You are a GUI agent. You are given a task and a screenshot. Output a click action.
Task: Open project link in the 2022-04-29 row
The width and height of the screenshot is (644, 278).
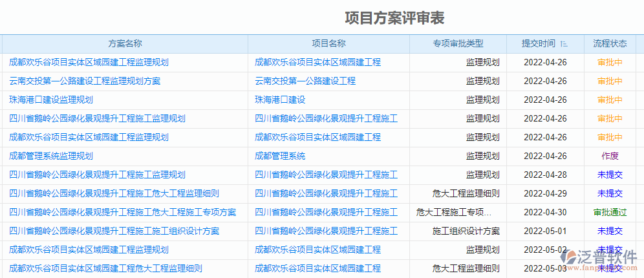pos(326,193)
